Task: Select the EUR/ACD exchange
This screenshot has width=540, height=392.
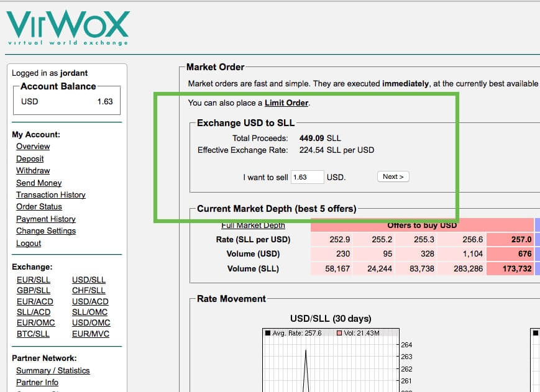Action: [x=35, y=301]
